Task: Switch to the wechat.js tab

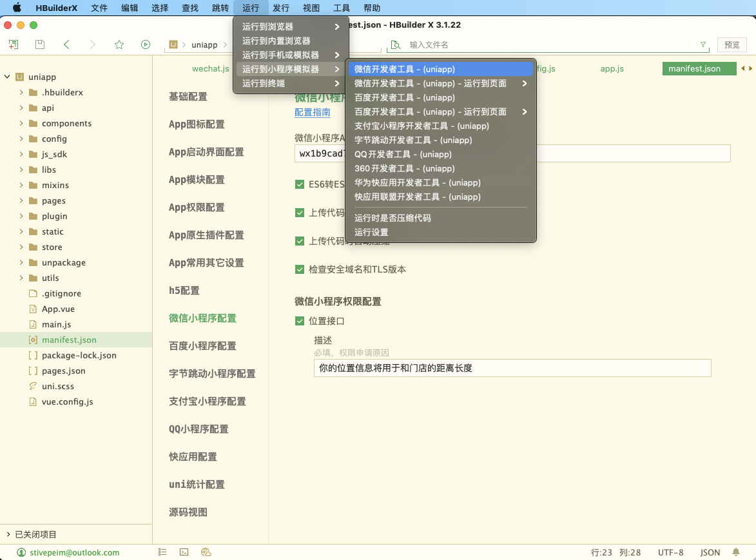Action: point(210,68)
